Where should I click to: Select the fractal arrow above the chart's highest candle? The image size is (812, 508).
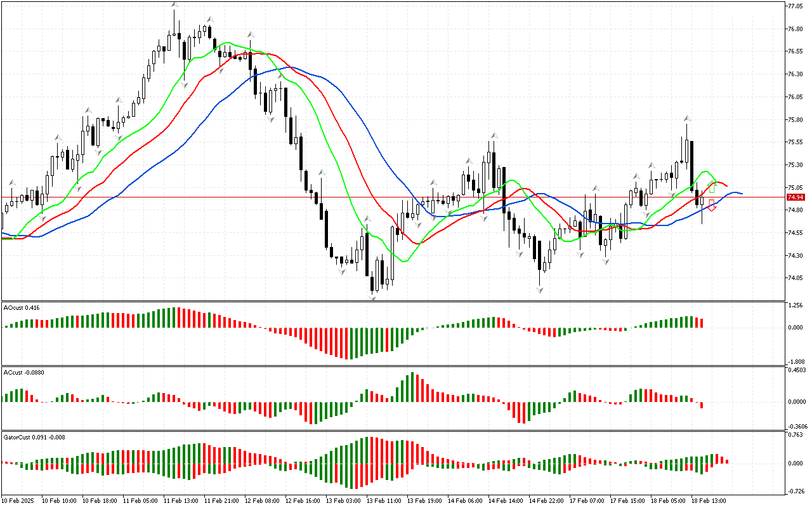(174, 5)
